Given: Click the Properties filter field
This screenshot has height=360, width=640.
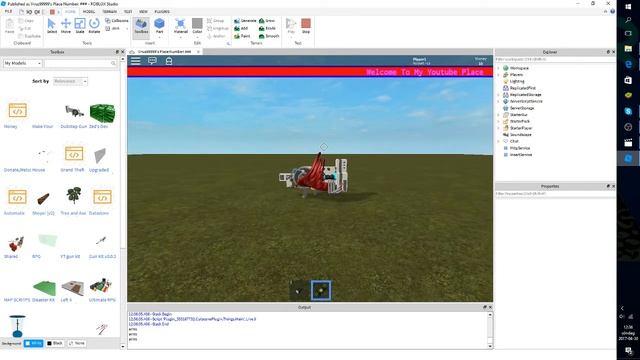Looking at the screenshot, I should pos(555,193).
